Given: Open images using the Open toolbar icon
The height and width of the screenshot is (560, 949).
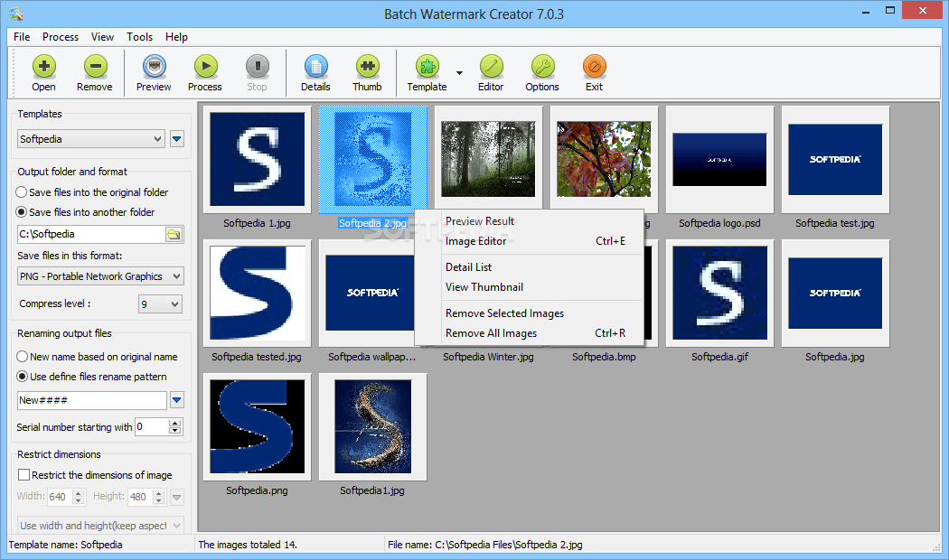Looking at the screenshot, I should pyautogui.click(x=43, y=72).
